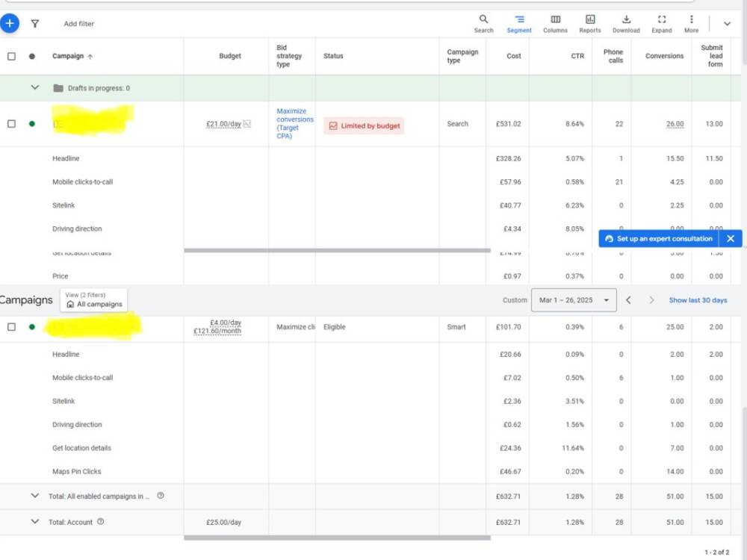Click the £531.02 cost cell
This screenshot has height=560, width=747.
click(508, 124)
